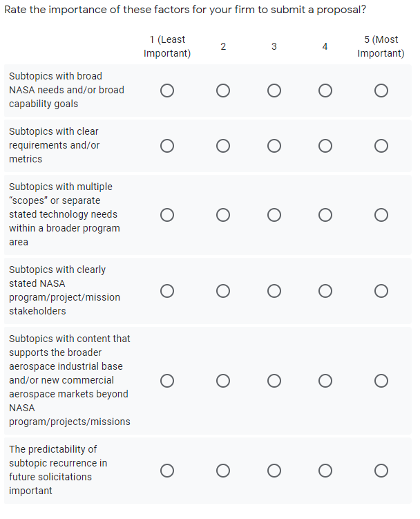
Task: Pick rating 3 for predictability of subtopic recurrence
Action: click(274, 471)
